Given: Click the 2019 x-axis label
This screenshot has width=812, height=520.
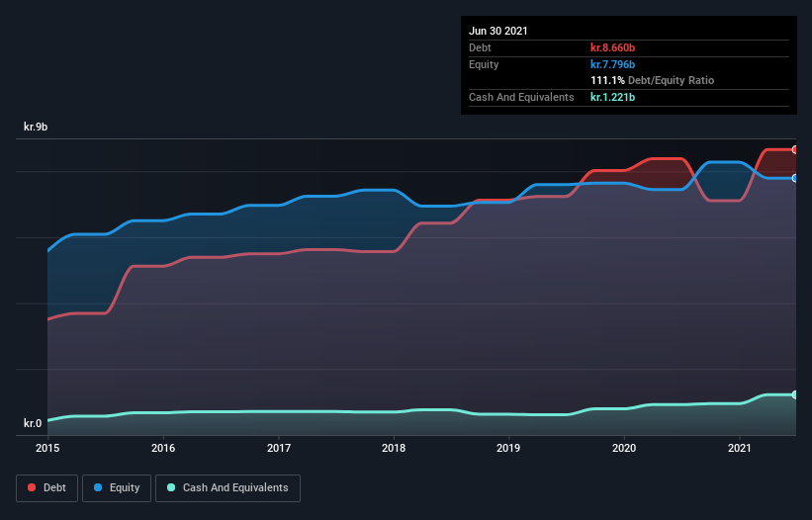Looking at the screenshot, I should pos(508,448).
